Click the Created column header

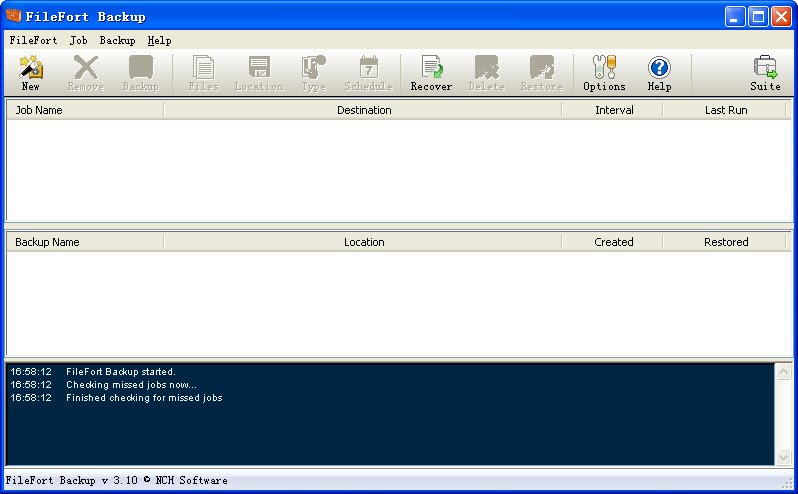click(x=613, y=242)
